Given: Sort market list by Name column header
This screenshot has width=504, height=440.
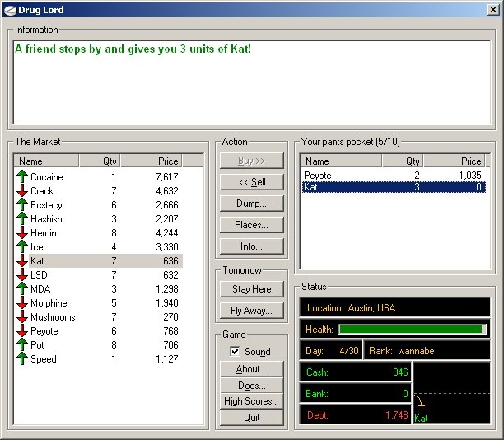Looking at the screenshot, I should pos(47,161).
